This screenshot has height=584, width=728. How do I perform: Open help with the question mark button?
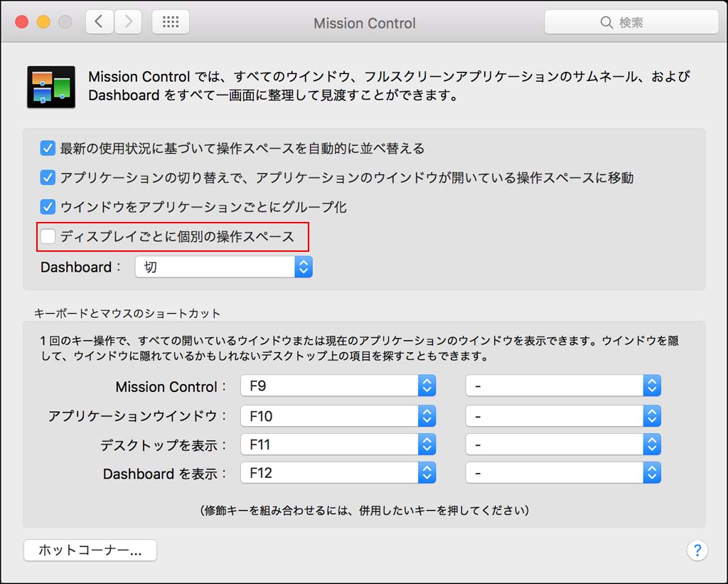pyautogui.click(x=697, y=550)
